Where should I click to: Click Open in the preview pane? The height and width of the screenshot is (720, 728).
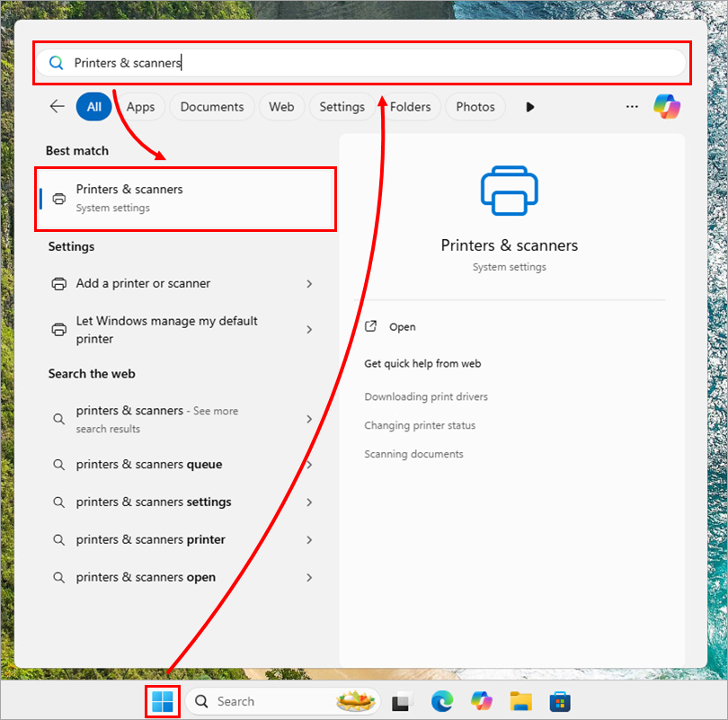pos(402,327)
